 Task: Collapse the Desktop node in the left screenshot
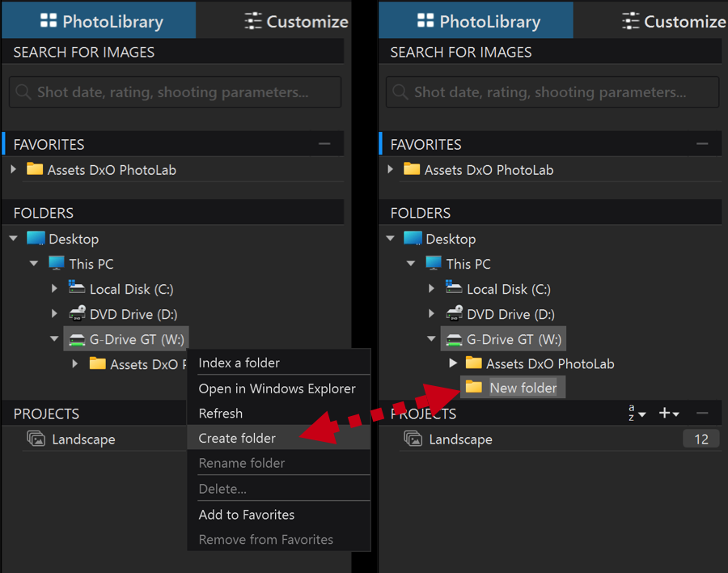click(x=14, y=239)
